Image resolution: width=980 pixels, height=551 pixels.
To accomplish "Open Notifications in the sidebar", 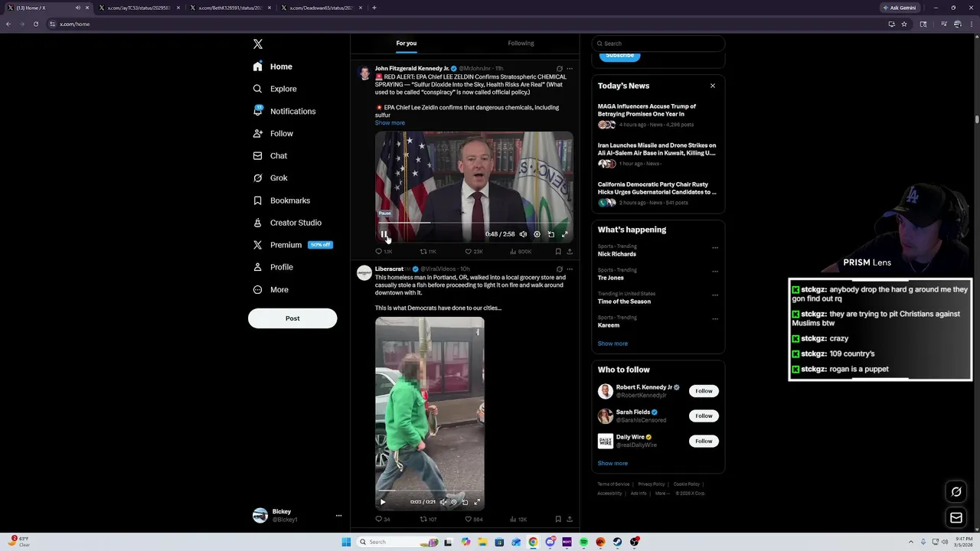I will (x=284, y=111).
